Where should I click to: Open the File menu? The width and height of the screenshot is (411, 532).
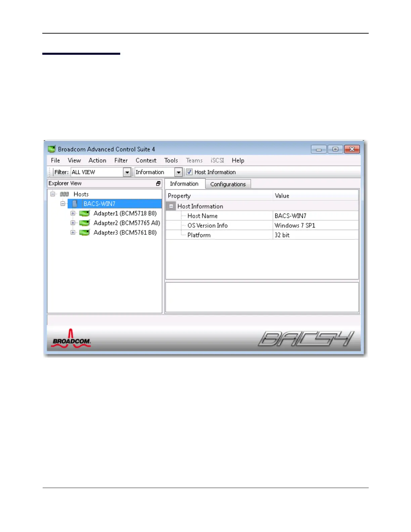(x=55, y=161)
